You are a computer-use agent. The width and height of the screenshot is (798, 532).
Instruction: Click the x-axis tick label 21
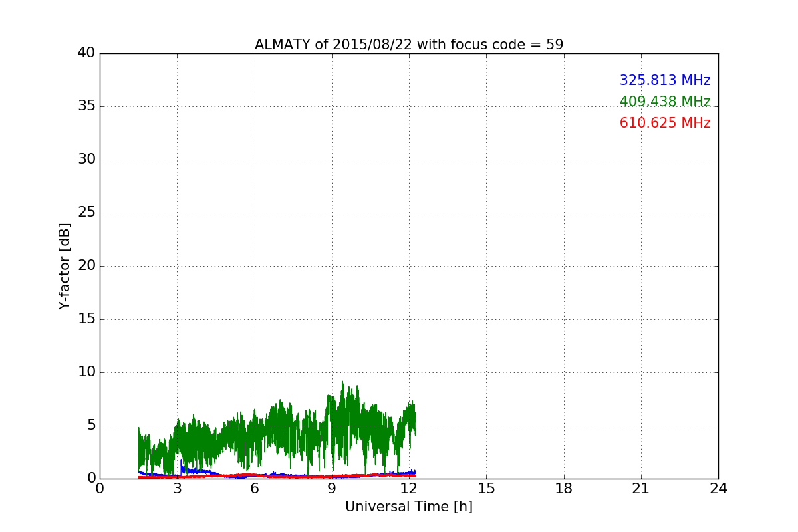click(641, 488)
